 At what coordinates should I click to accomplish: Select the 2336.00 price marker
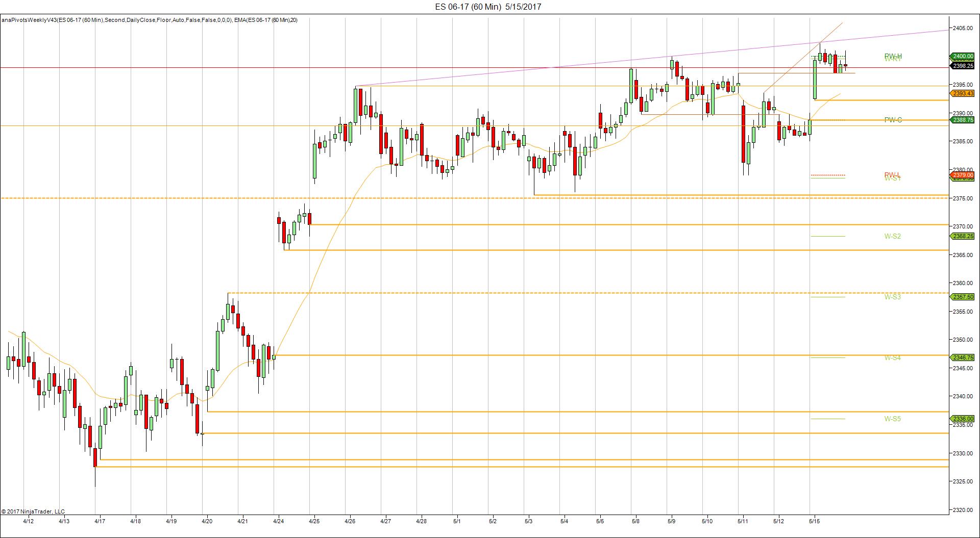[x=962, y=419]
